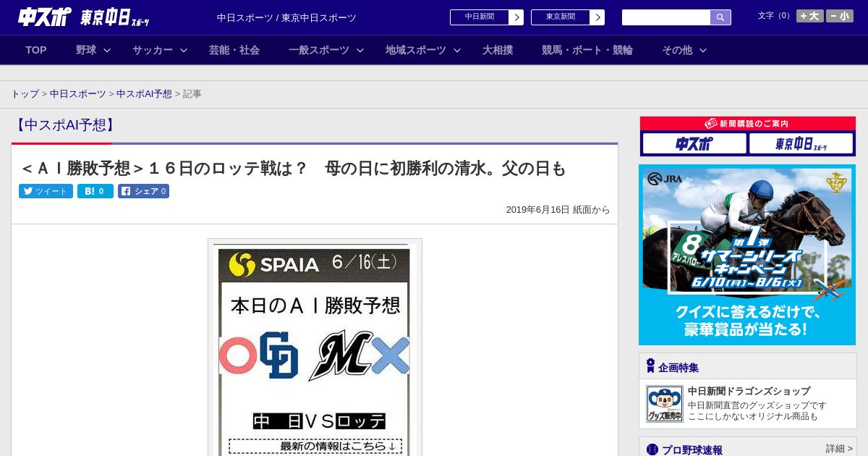Increase text size with 大 button

point(810,16)
